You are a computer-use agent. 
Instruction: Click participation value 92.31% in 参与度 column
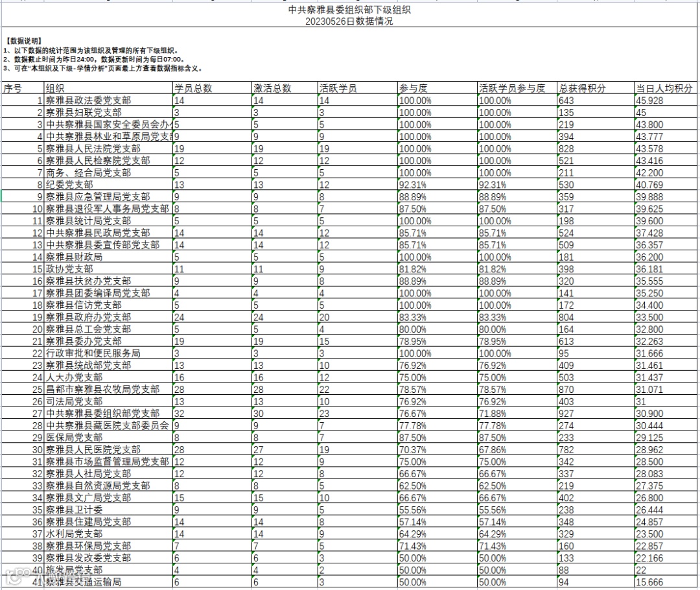pos(437,185)
